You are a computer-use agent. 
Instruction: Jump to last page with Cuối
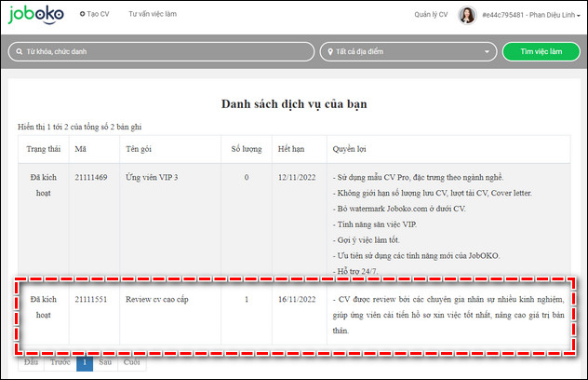132,361
